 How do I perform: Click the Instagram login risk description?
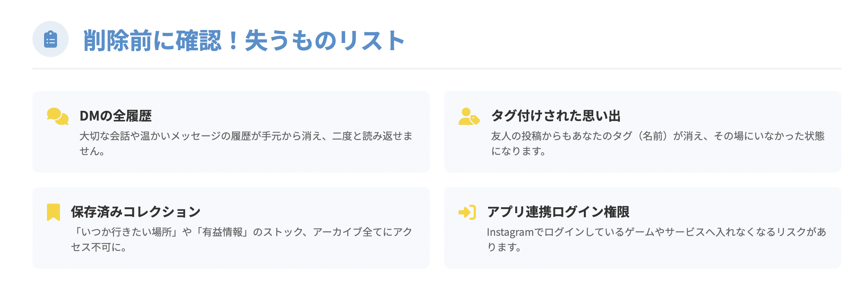656,239
